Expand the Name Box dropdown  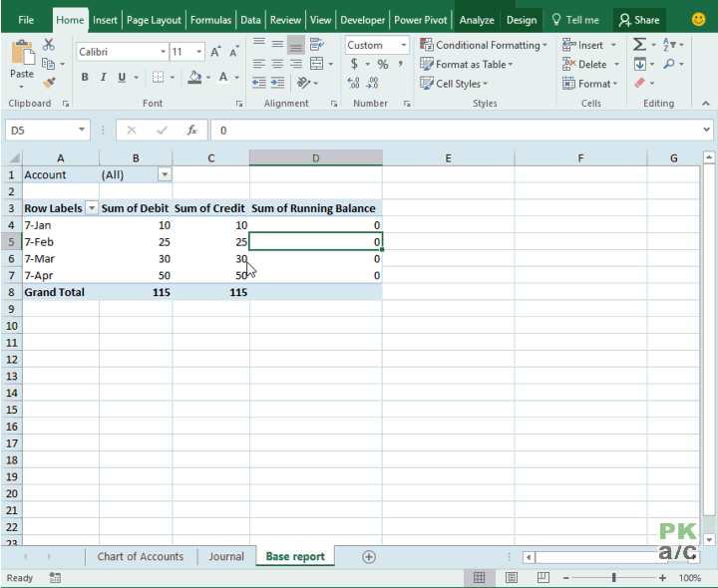pos(82,130)
